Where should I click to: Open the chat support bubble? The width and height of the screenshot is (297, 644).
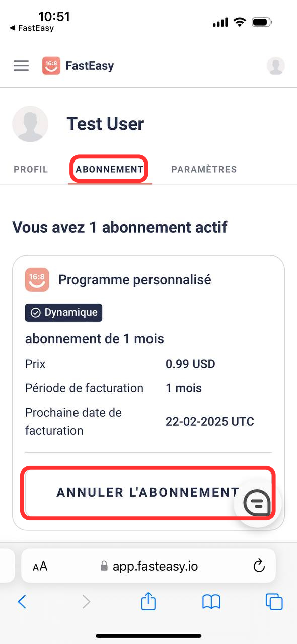click(x=257, y=502)
